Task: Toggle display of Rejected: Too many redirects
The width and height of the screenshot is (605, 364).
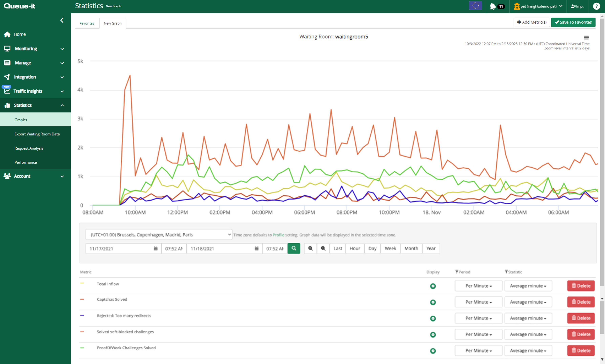Action: pos(433,318)
